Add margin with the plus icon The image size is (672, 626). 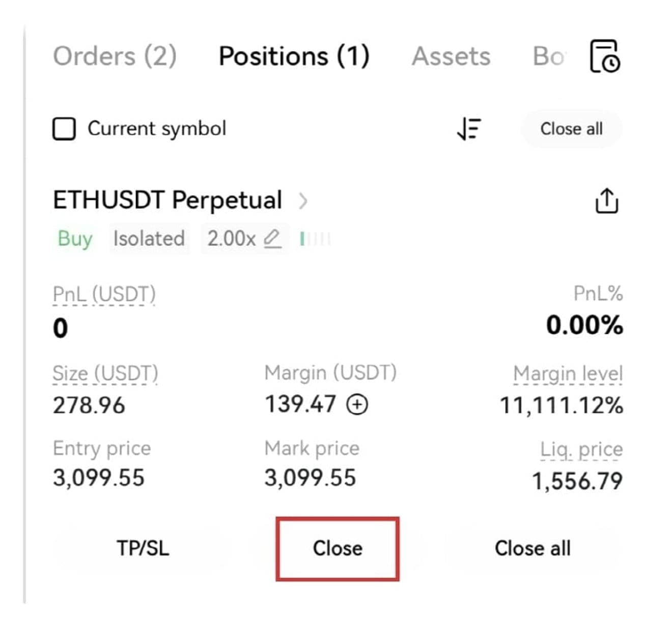[357, 404]
